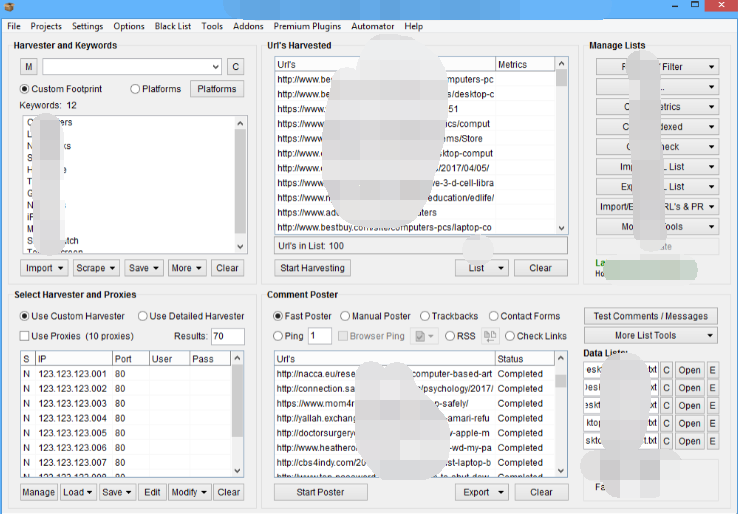Expand the Import dropdown under keywords

point(45,268)
